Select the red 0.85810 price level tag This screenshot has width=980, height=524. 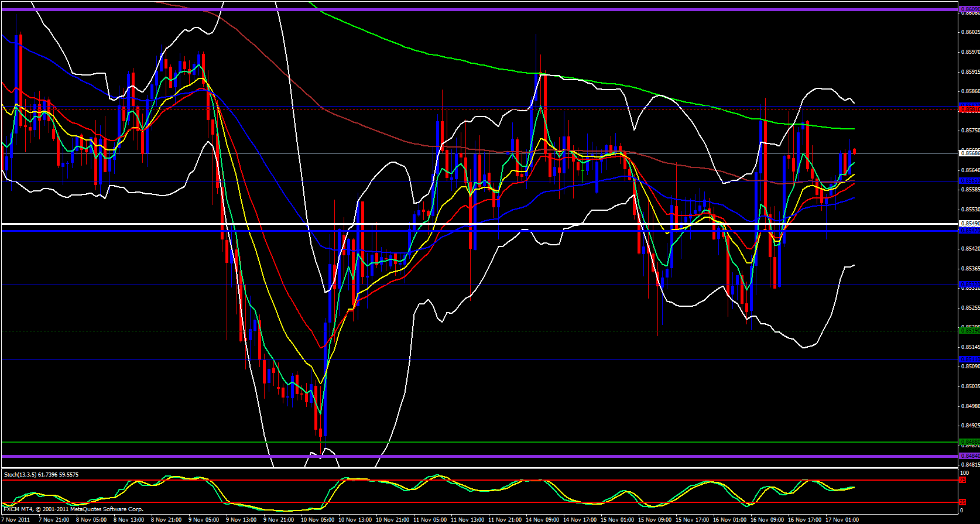(x=969, y=109)
